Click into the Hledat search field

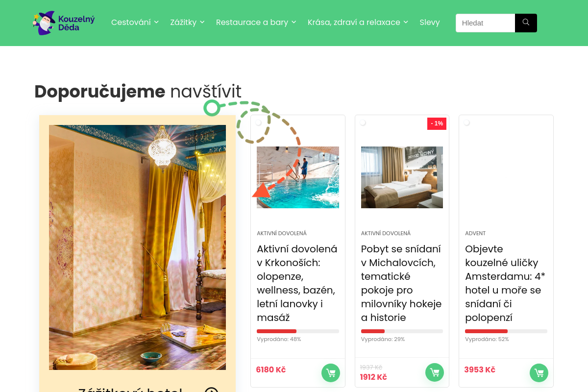click(x=485, y=23)
